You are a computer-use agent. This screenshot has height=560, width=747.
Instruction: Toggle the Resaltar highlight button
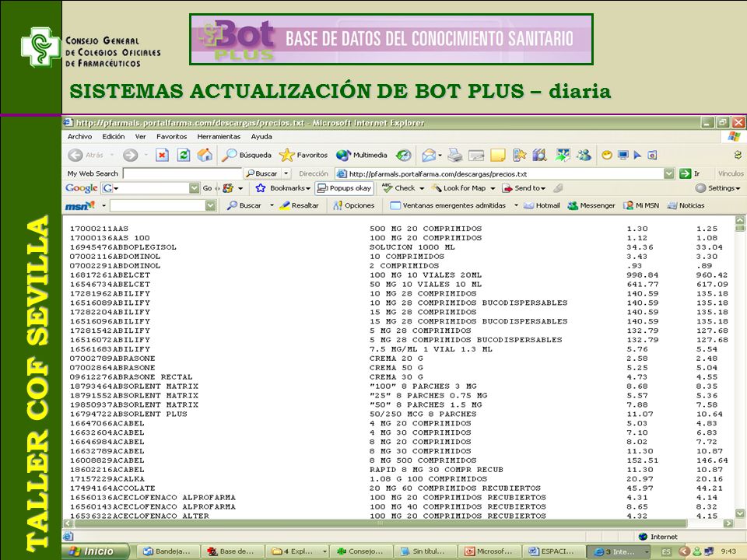tap(299, 205)
